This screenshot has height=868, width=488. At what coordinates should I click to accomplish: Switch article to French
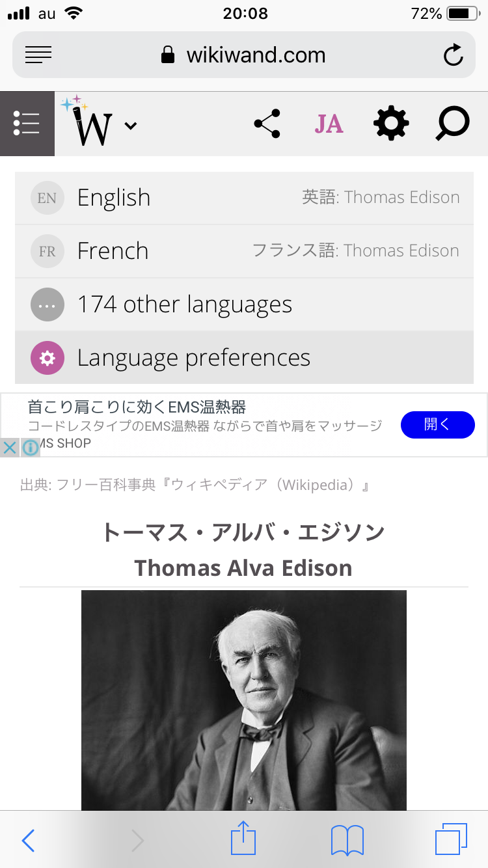pos(244,251)
